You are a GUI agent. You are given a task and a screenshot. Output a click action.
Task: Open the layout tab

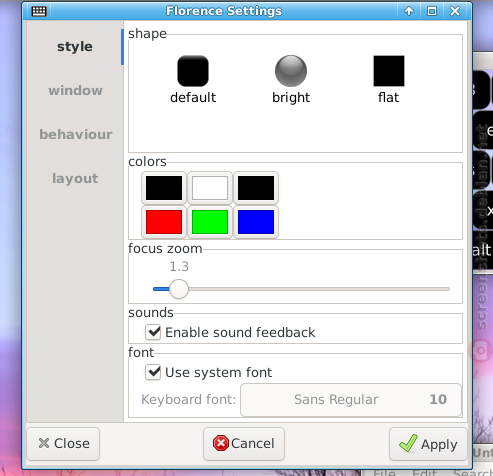75,178
